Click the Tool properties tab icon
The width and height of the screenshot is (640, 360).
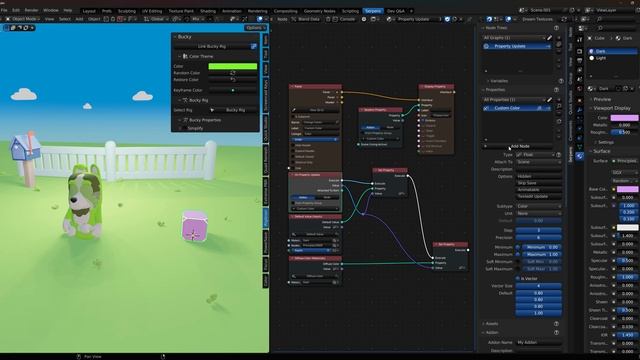pyautogui.click(x=580, y=40)
